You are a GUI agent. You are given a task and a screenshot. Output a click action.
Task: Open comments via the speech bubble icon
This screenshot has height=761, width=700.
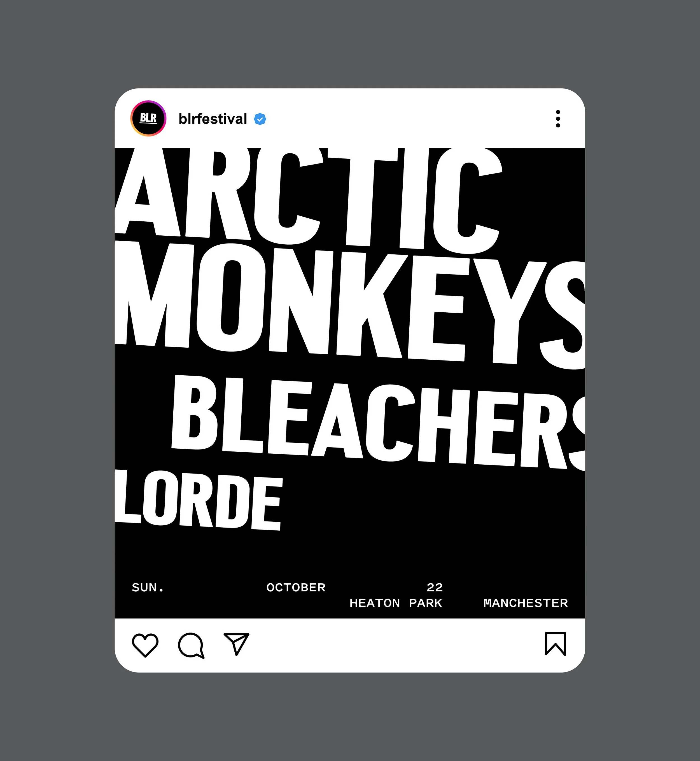pos(191,645)
